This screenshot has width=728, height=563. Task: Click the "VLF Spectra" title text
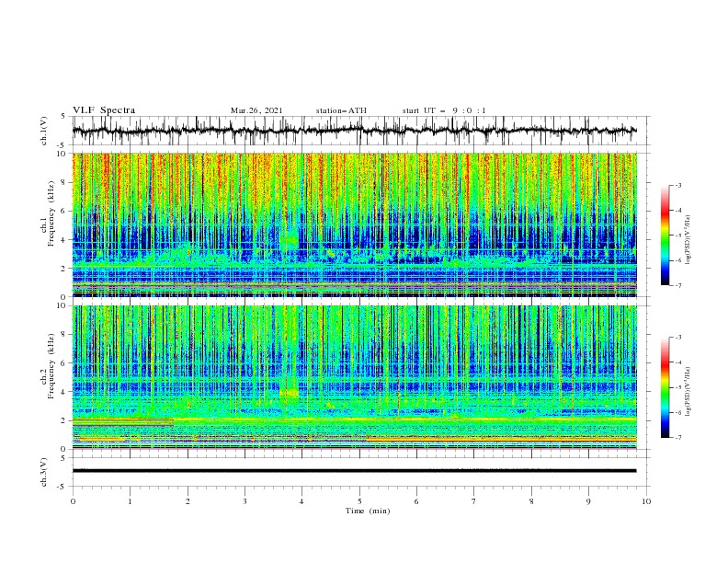[x=104, y=110]
